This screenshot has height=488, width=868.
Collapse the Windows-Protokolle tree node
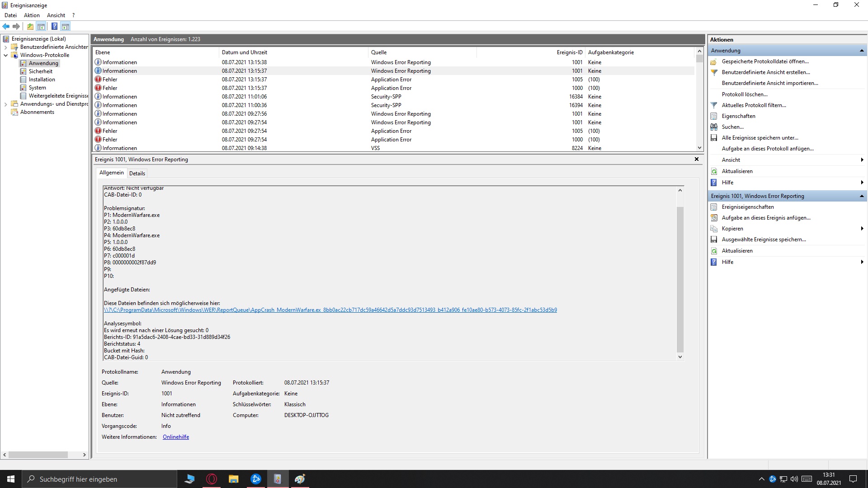pyautogui.click(x=5, y=55)
